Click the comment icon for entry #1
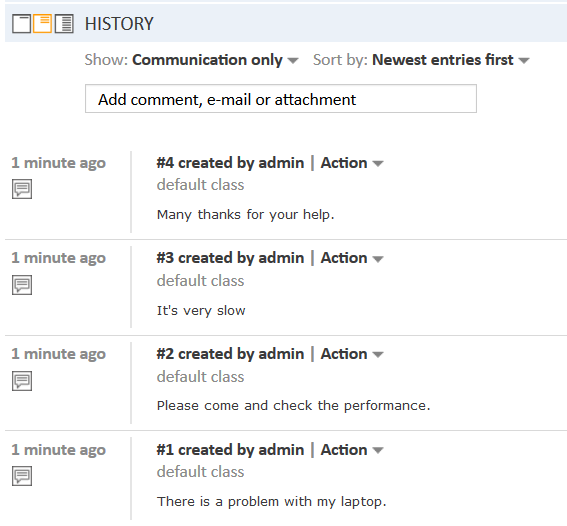The width and height of the screenshot is (567, 526). [x=22, y=476]
